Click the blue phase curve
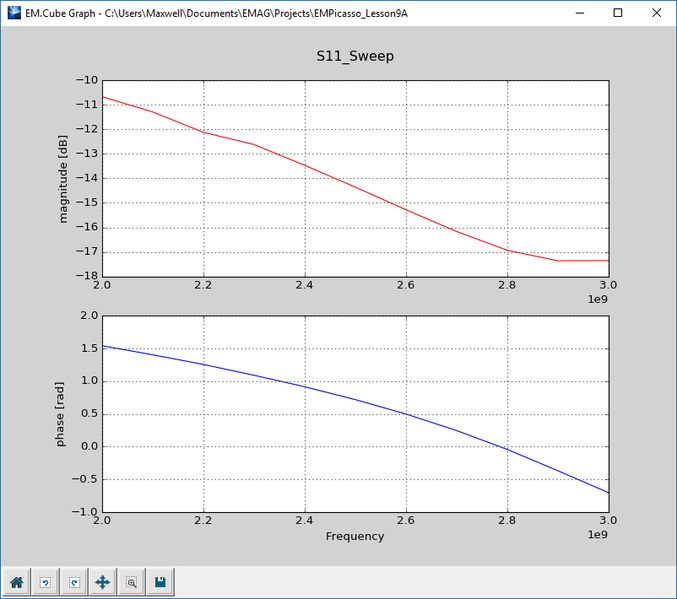This screenshot has height=599, width=677. (x=355, y=400)
